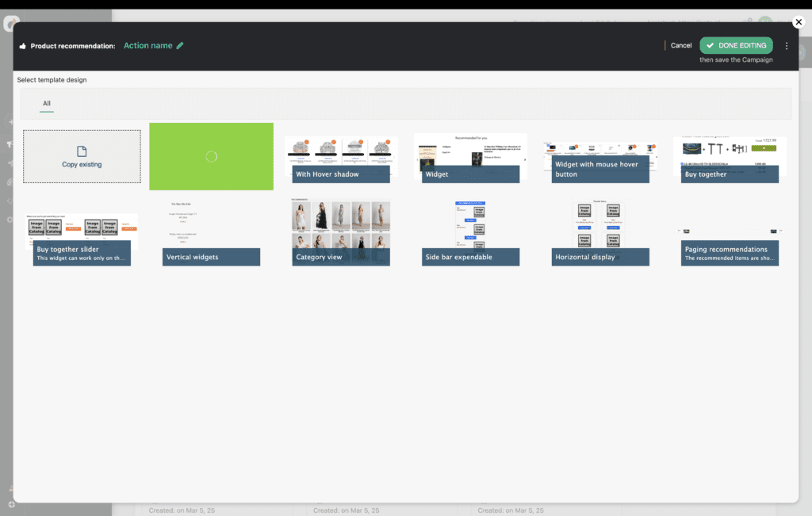The image size is (812, 516).
Task: Click the document icon inside Copy existing tile
Action: 82,151
